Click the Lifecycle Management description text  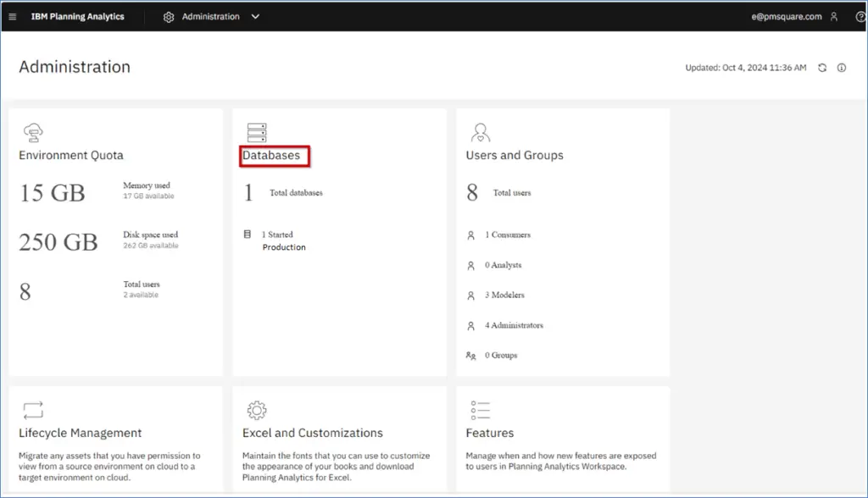(x=109, y=467)
